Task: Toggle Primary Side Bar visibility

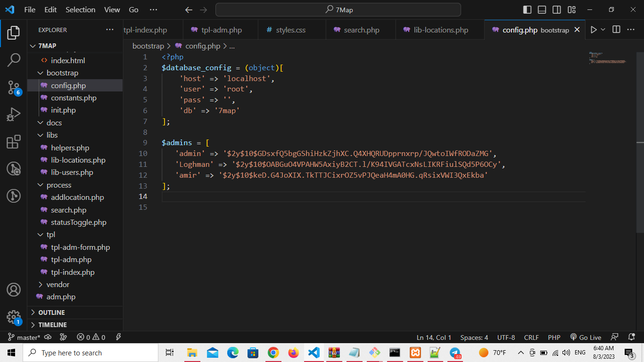Action: (528, 9)
